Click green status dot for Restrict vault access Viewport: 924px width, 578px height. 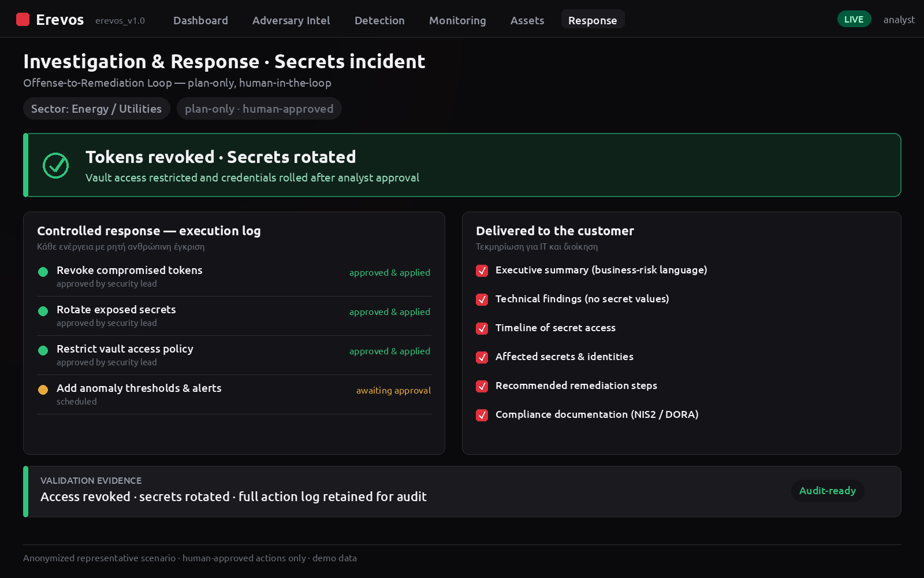point(43,350)
